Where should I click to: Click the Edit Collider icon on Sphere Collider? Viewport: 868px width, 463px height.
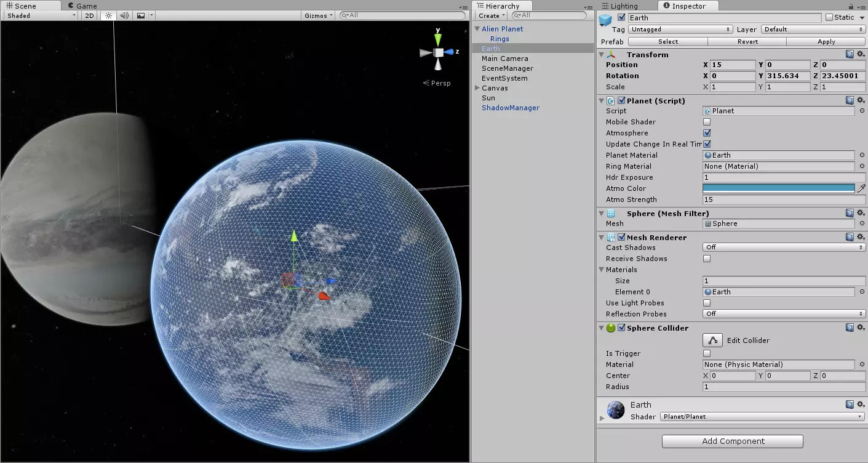[x=712, y=340]
